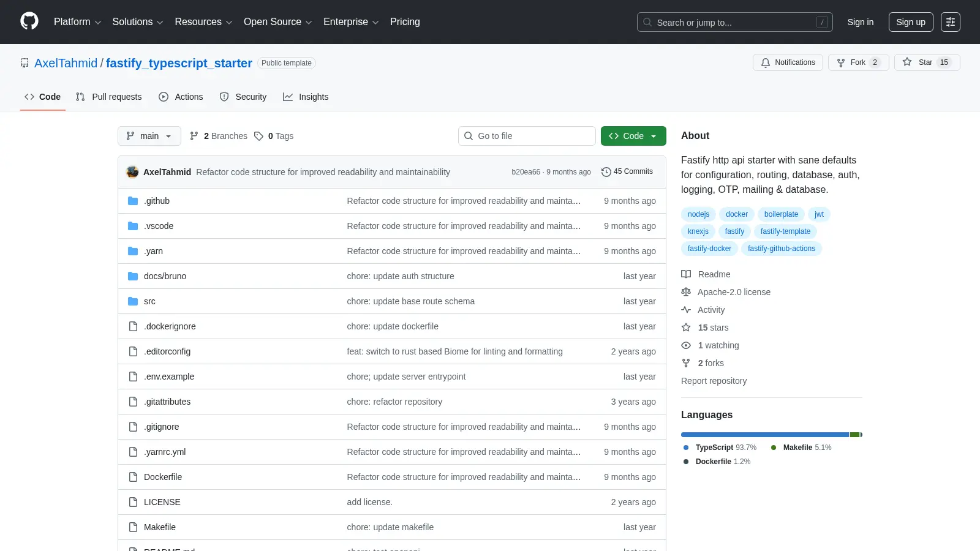This screenshot has width=980, height=551.
Task: Click the Sign in link
Action: pos(861,22)
